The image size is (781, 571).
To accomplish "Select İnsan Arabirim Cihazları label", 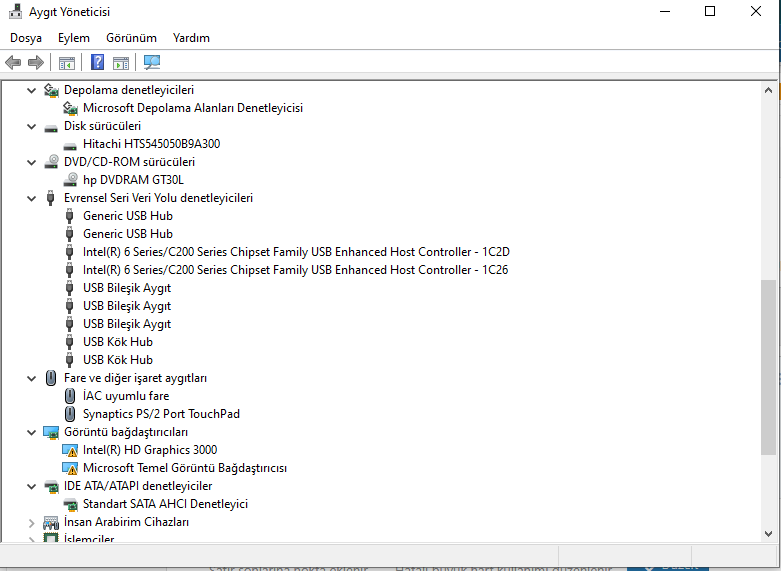I will (x=127, y=522).
